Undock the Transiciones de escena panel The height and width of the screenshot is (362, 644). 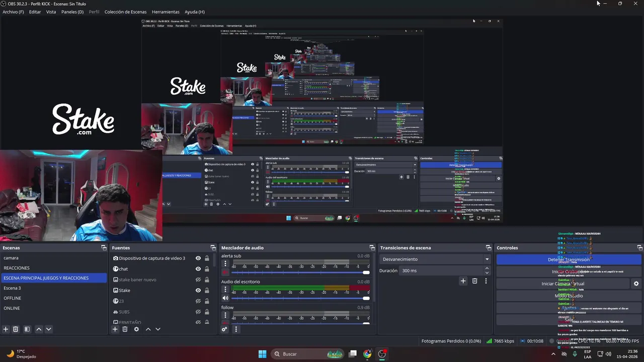tap(488, 248)
